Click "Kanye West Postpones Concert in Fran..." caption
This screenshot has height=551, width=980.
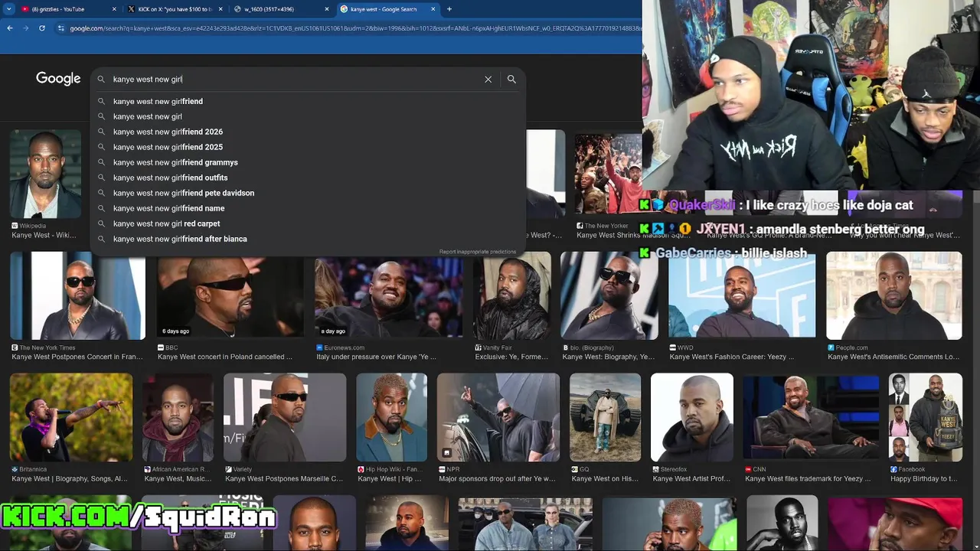[x=77, y=357]
